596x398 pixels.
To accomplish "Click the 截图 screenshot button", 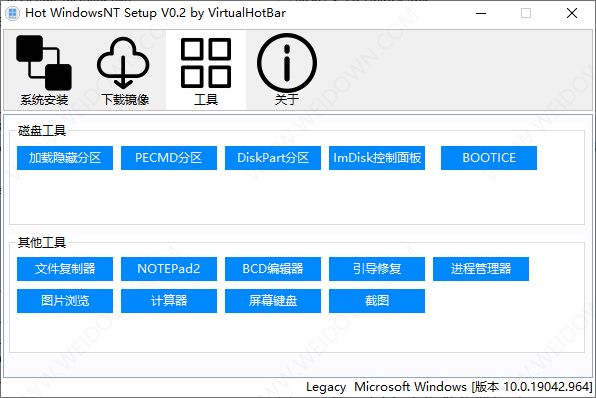I will tap(377, 301).
